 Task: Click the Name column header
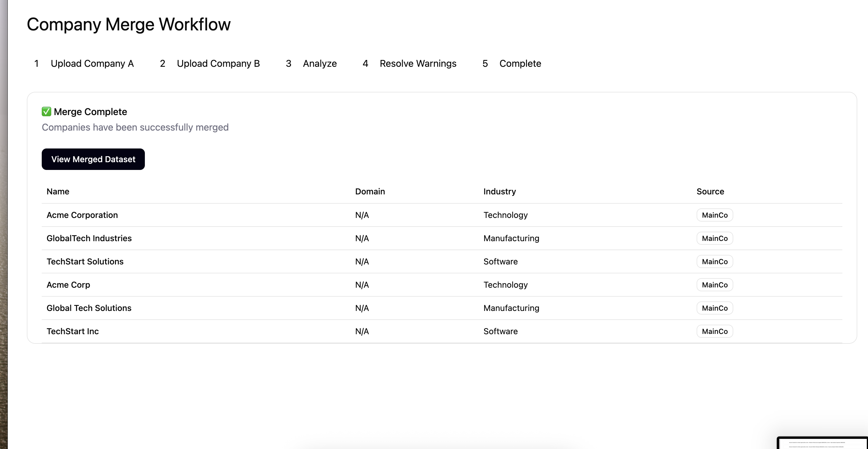tap(58, 191)
